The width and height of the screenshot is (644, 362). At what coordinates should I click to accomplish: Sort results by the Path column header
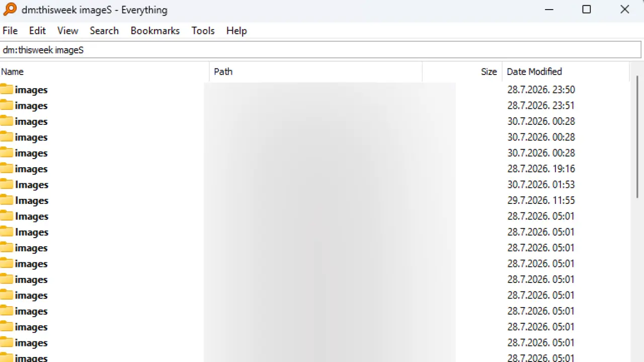tap(315, 71)
